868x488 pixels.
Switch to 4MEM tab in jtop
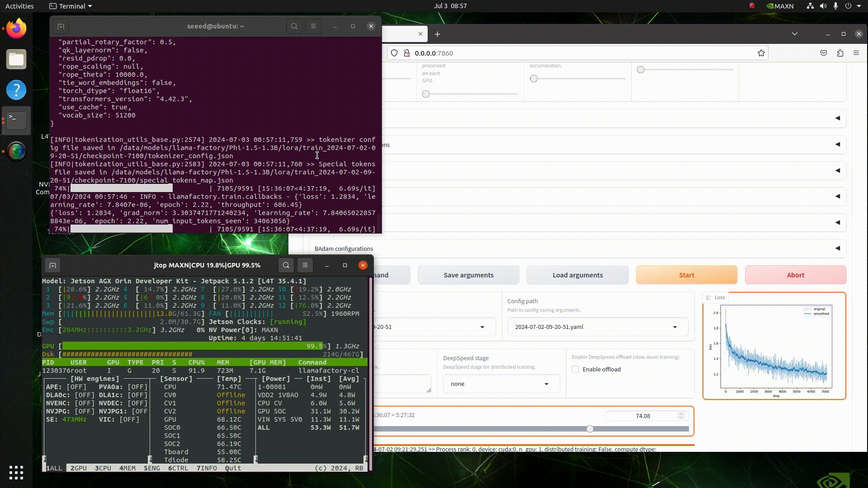(x=127, y=468)
